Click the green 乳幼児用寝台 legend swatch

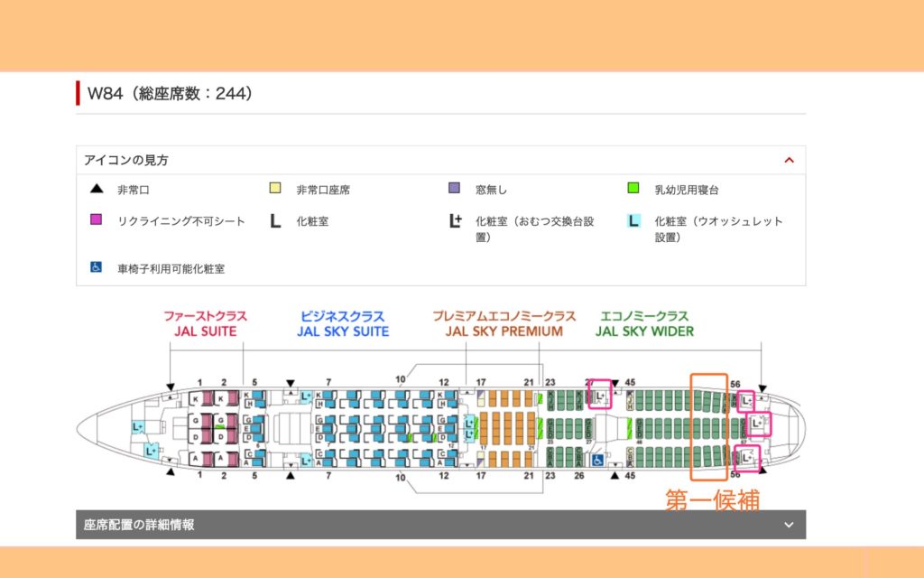[633, 189]
